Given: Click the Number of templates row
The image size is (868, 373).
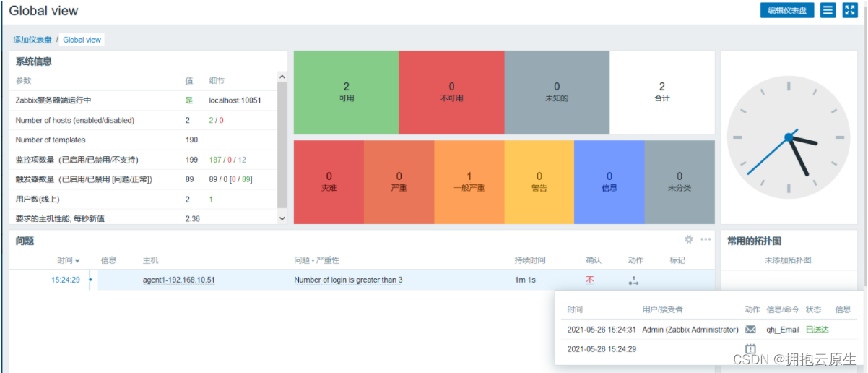Looking at the screenshot, I should pos(143,140).
